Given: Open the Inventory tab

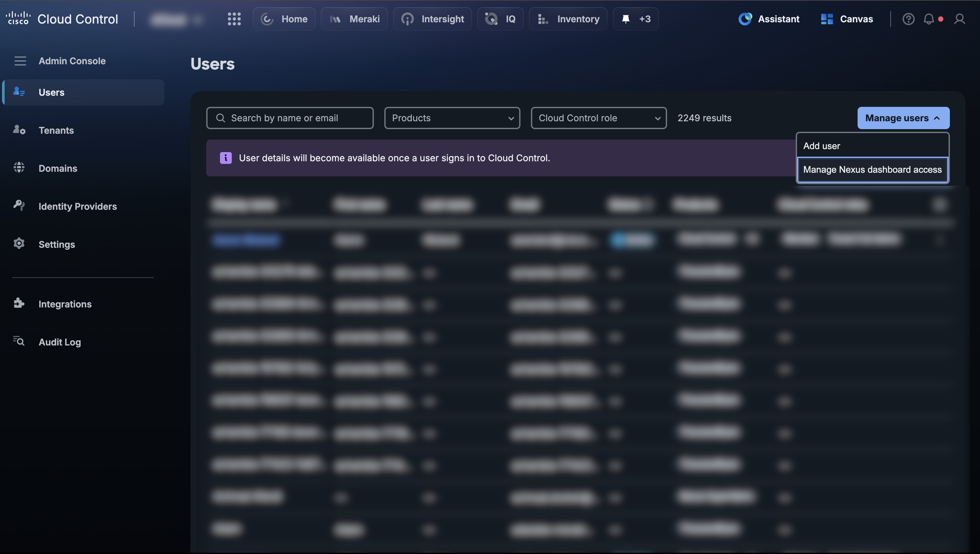Looking at the screenshot, I should pyautogui.click(x=568, y=19).
